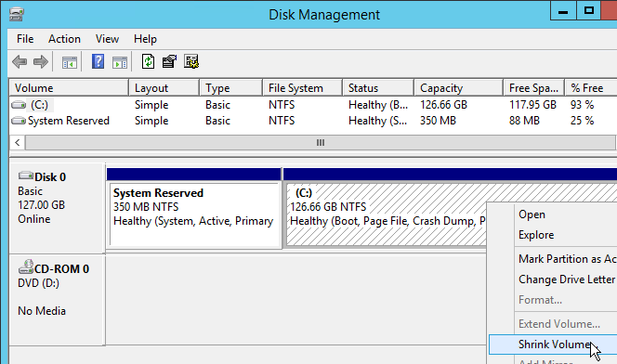Click the Disk 0 label panel
The width and height of the screenshot is (617, 364).
pyautogui.click(x=58, y=208)
